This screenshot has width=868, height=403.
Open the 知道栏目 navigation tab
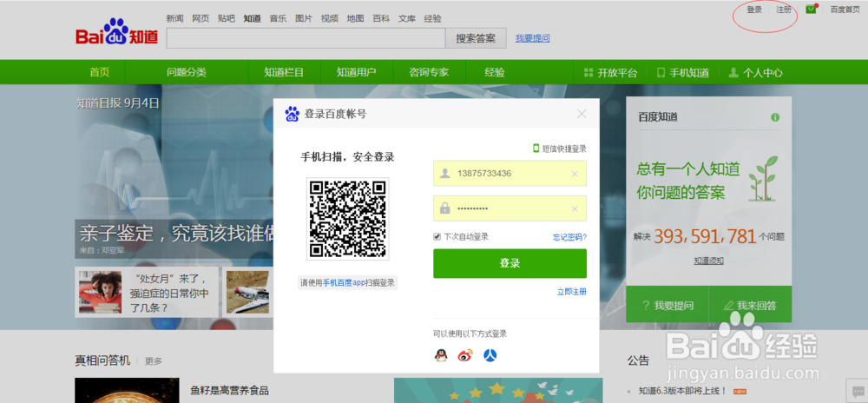click(x=284, y=72)
